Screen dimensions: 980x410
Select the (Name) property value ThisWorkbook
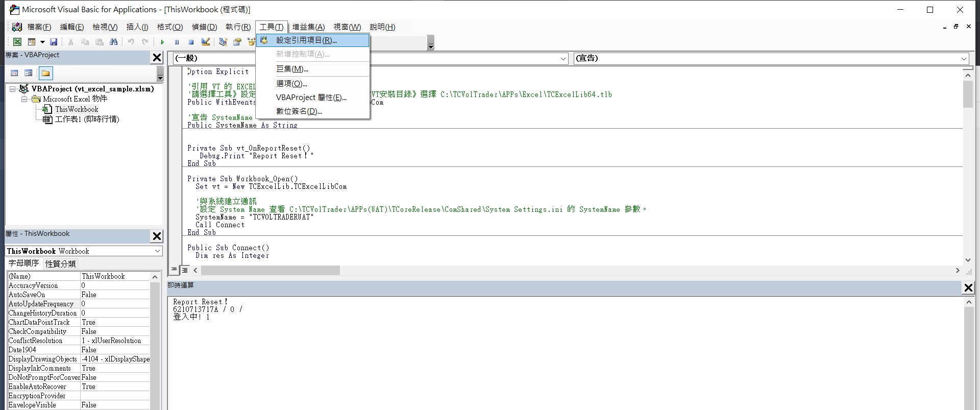tap(115, 276)
